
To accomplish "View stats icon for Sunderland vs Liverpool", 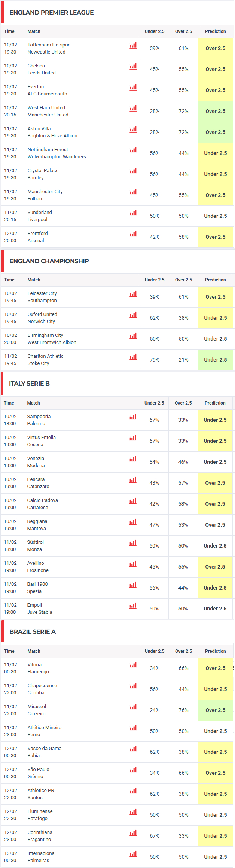I will pos(133,213).
